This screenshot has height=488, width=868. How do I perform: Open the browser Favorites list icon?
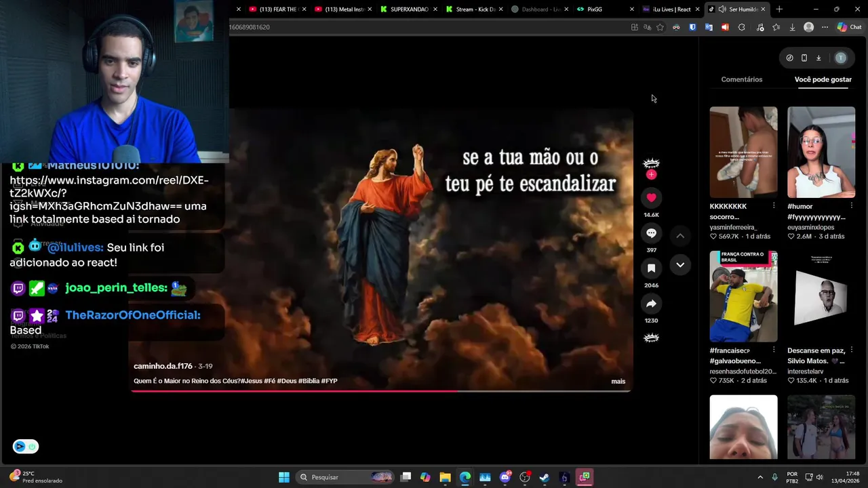(x=776, y=27)
